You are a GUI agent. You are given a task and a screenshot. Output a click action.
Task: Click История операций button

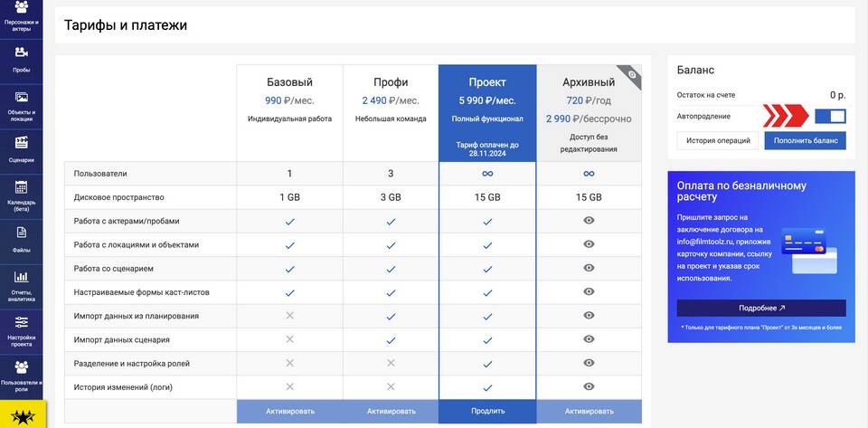click(718, 140)
